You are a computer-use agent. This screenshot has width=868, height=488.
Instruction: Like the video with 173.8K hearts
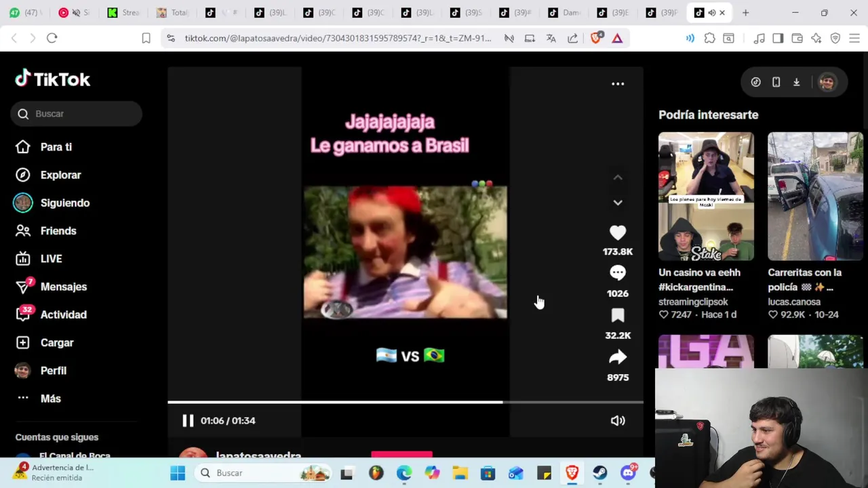point(617,233)
